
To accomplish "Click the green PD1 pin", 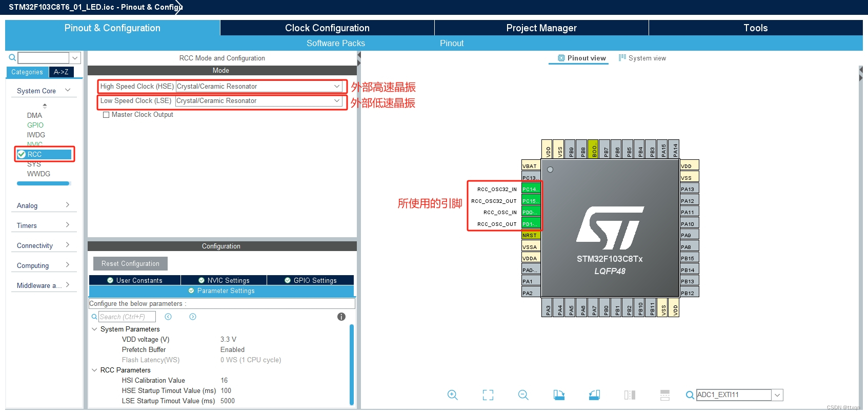I will (531, 224).
